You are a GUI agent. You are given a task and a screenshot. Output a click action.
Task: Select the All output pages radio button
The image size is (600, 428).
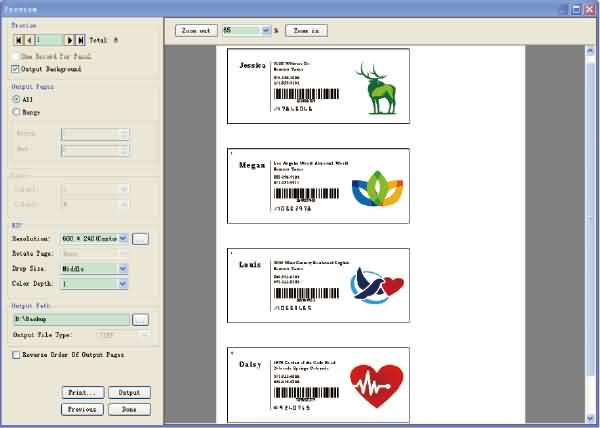point(16,100)
